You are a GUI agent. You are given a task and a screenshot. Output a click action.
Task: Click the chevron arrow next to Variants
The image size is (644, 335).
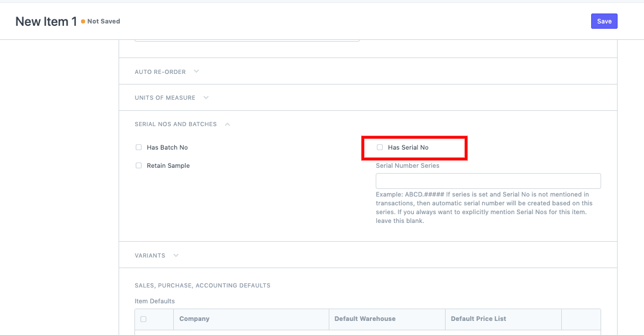tap(176, 256)
